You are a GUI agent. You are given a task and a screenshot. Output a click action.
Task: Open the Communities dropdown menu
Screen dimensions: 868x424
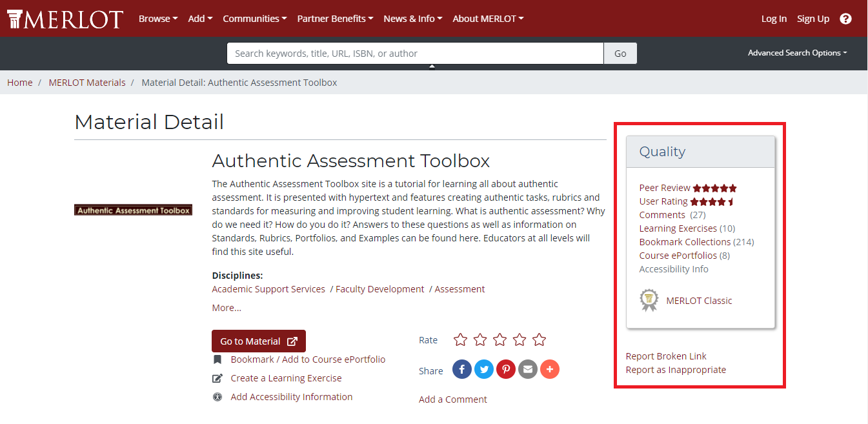point(255,19)
